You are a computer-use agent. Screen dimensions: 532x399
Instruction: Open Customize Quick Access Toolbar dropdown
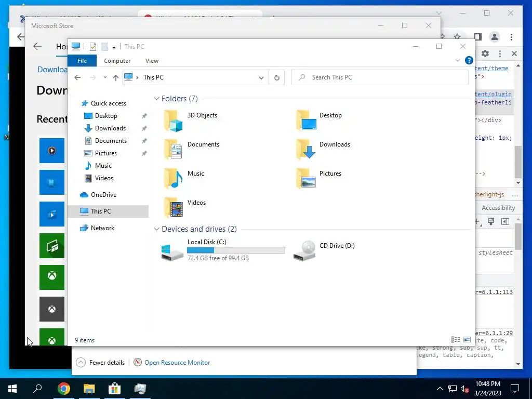pyautogui.click(x=114, y=47)
